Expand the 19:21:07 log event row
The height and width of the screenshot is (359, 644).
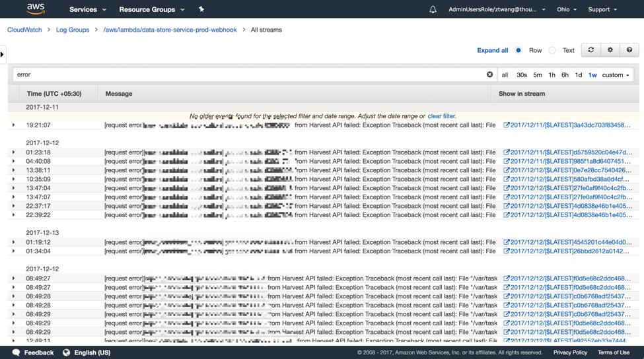coord(13,125)
